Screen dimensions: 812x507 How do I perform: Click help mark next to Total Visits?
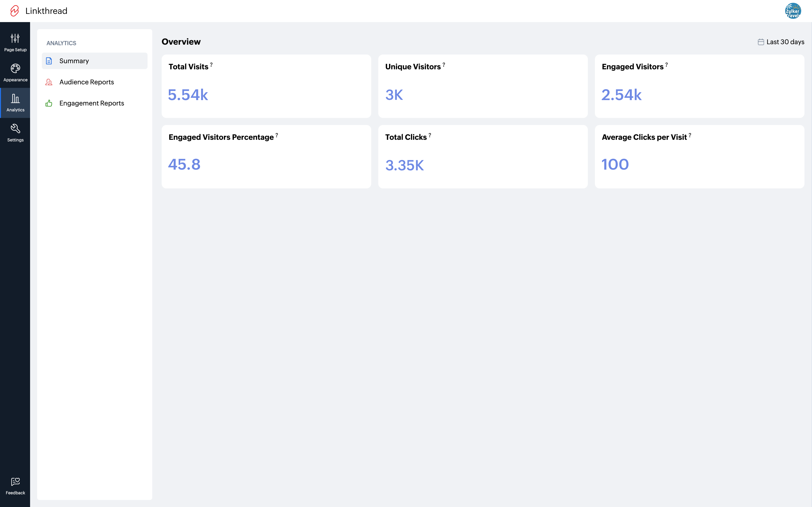pyautogui.click(x=211, y=65)
